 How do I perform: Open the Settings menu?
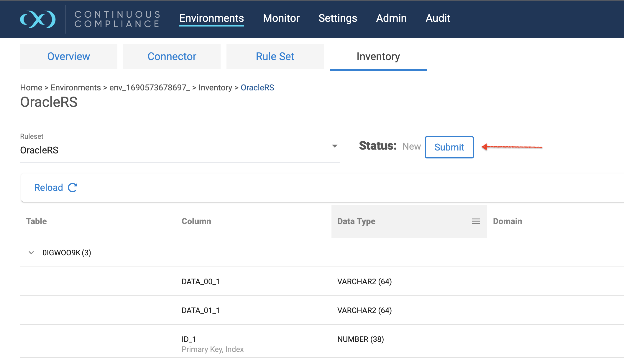click(x=338, y=18)
